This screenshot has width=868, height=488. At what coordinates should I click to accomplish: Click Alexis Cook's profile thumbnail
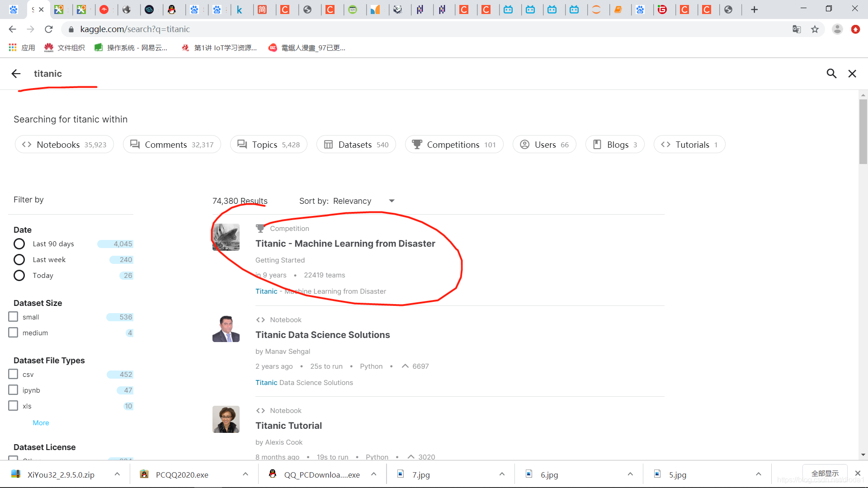point(226,419)
